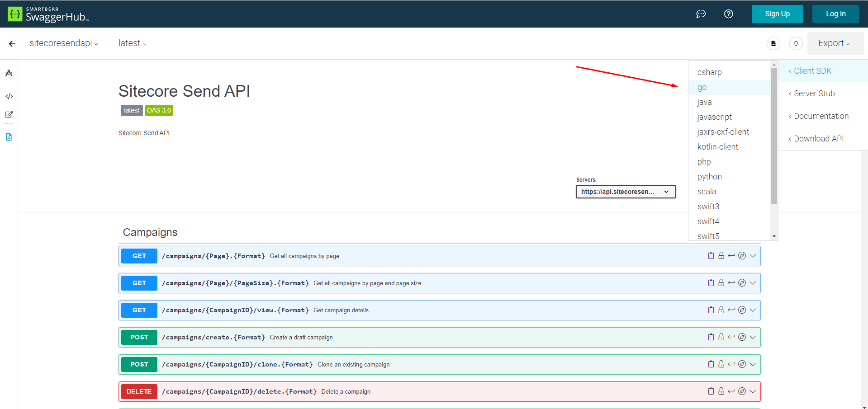This screenshot has height=409, width=868.
Task: Expand Clone an existing campaign chevron
Action: coord(753,364)
